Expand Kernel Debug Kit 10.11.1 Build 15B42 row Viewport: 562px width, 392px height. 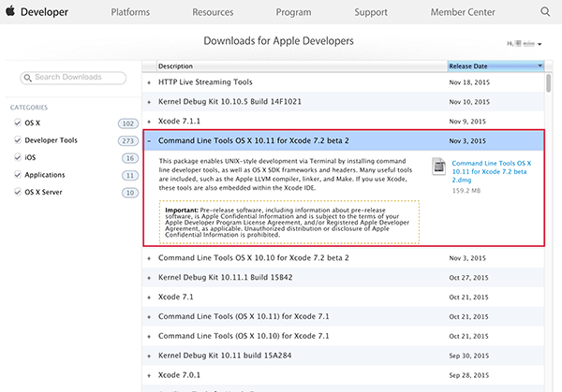click(149, 278)
